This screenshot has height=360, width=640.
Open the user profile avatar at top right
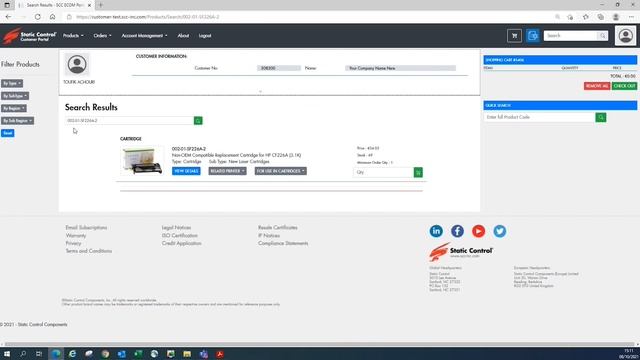pyautogui.click(x=625, y=36)
